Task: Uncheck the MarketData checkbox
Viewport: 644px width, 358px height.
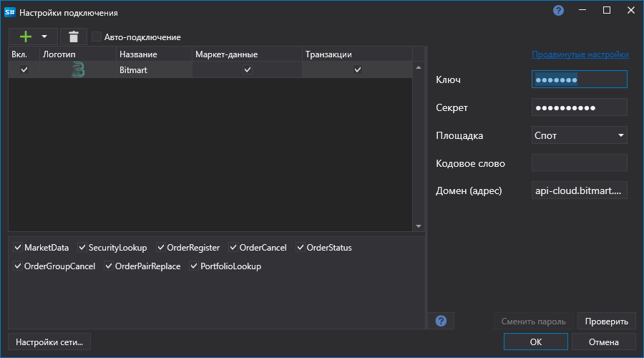Action: pos(18,248)
